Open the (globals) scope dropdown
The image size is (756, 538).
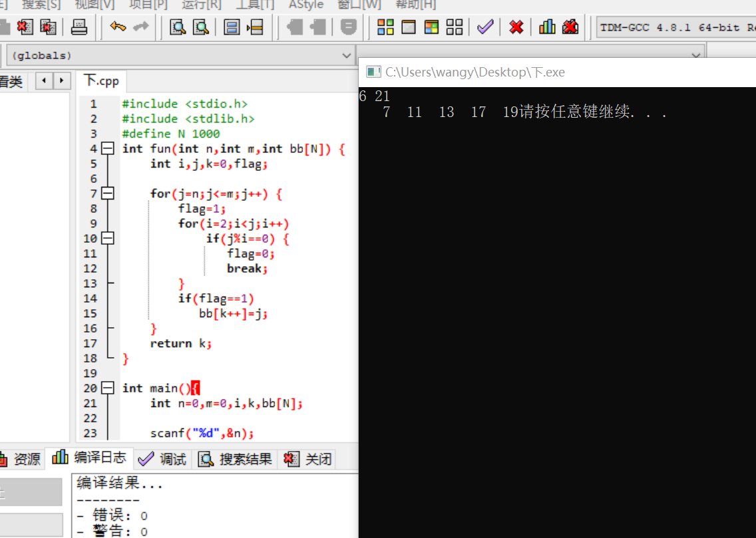(180, 55)
